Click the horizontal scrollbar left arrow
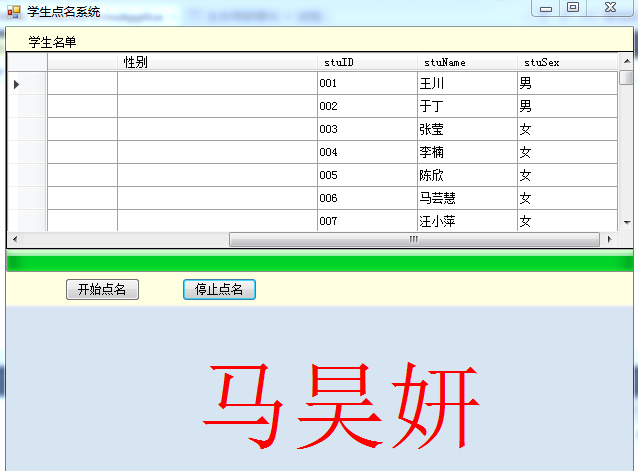Viewport: 638px width, 471px height. 15,239
